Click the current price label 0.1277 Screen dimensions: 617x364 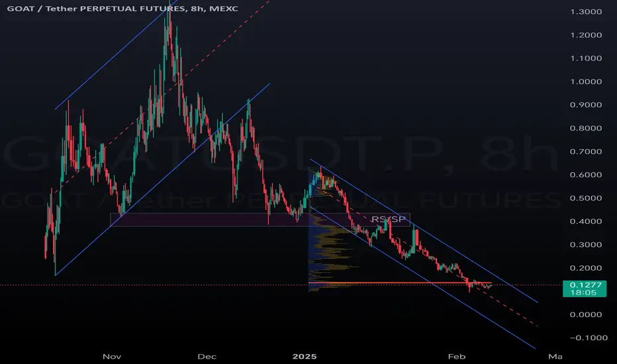tap(585, 285)
